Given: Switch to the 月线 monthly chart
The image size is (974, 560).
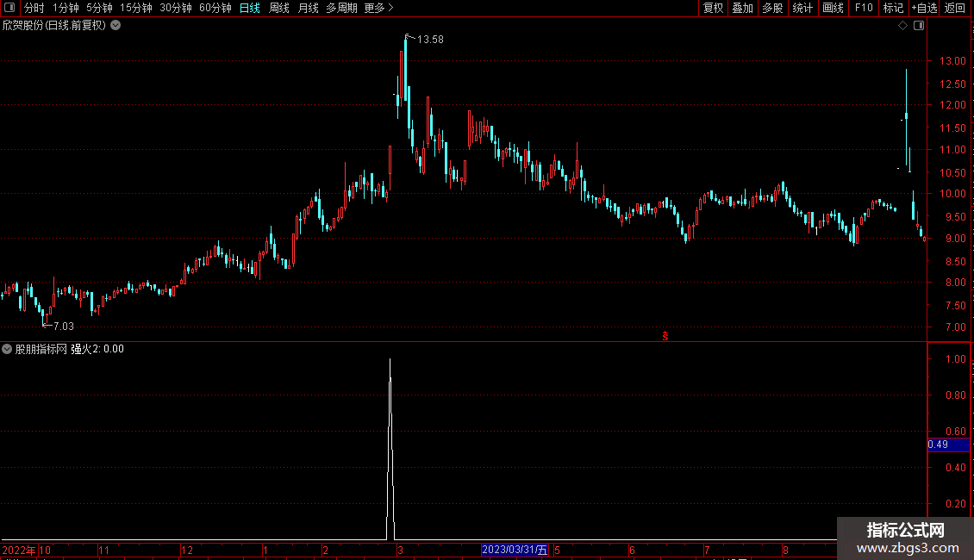Looking at the screenshot, I should pyautogui.click(x=308, y=8).
